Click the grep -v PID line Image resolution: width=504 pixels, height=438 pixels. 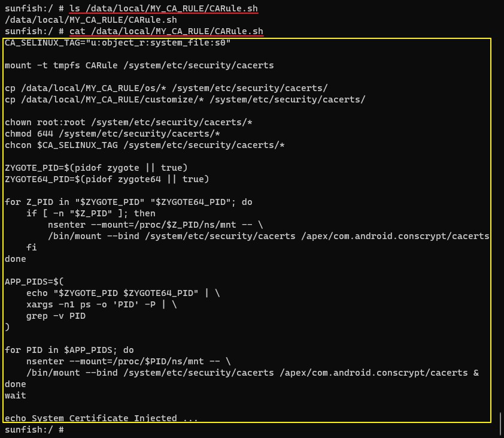click(x=56, y=316)
